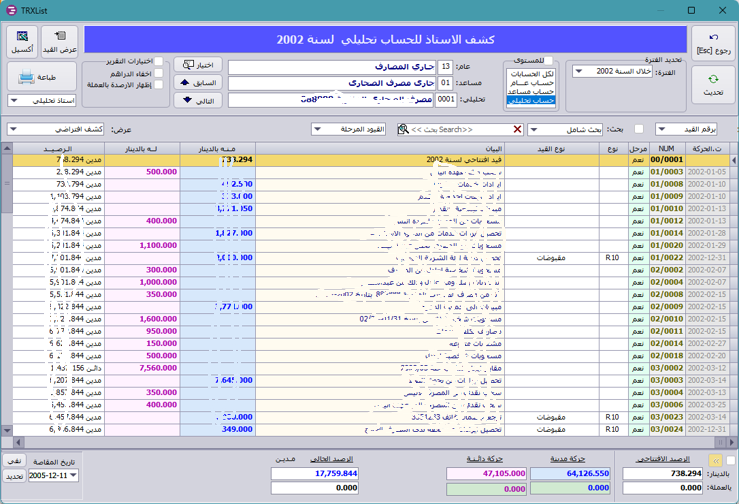Click the نفي button near clearing date
The width and height of the screenshot is (739, 504).
[14, 461]
